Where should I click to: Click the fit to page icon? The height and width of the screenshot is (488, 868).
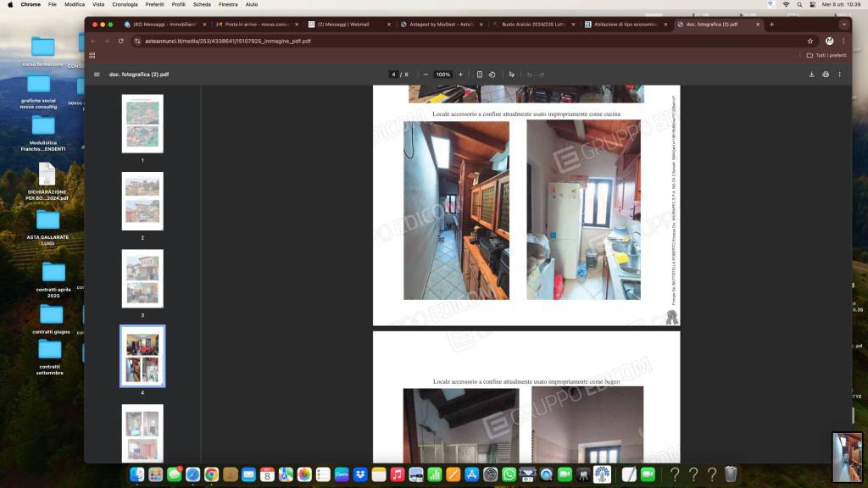pos(480,75)
